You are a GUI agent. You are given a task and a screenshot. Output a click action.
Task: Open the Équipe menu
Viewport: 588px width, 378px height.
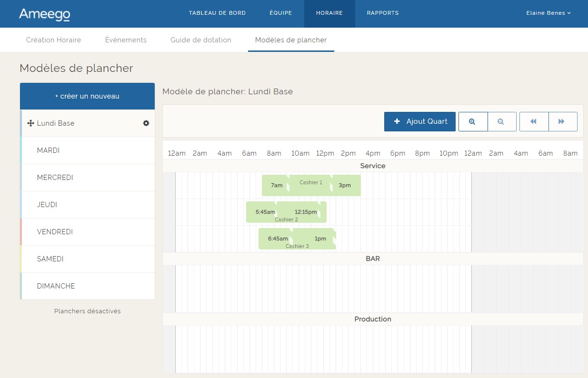click(280, 13)
